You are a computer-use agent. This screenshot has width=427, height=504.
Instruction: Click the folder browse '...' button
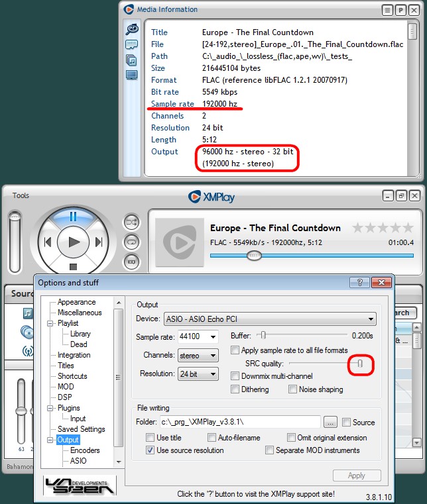[330, 422]
